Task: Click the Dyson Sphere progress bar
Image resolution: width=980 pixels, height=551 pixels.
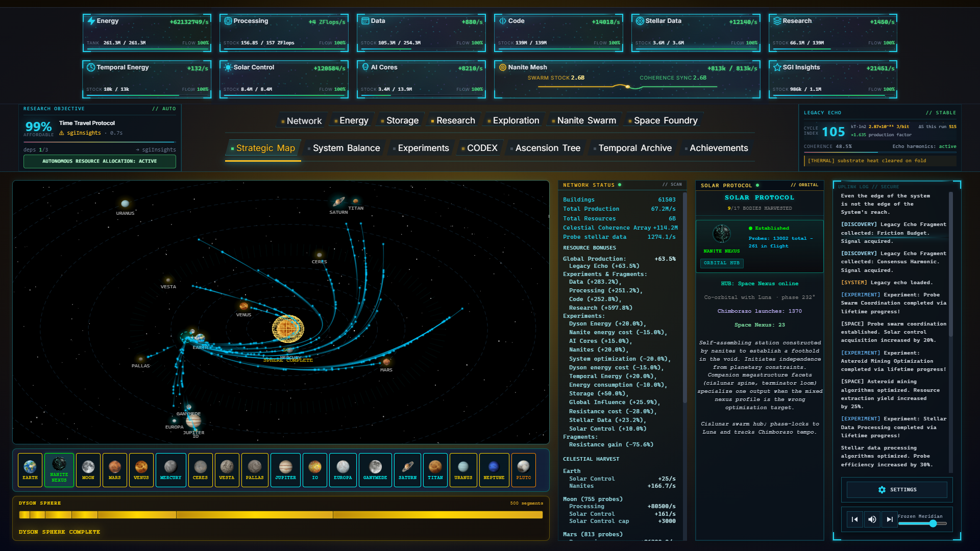Action: tap(281, 515)
